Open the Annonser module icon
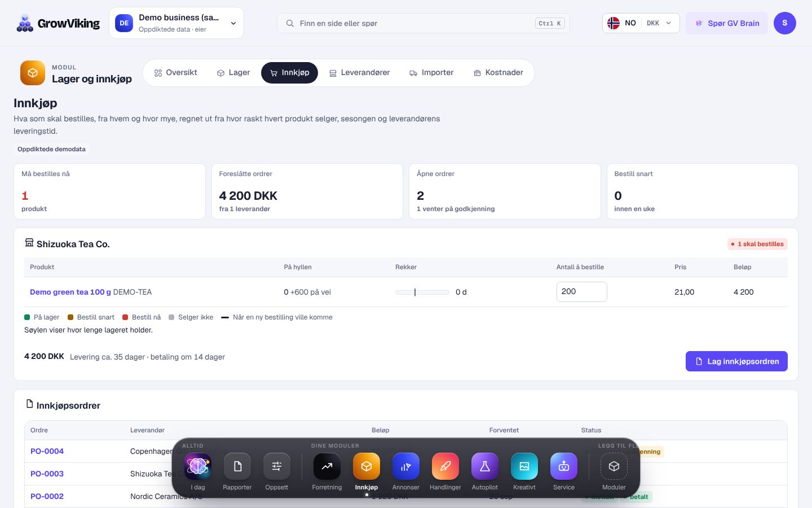 tap(406, 466)
